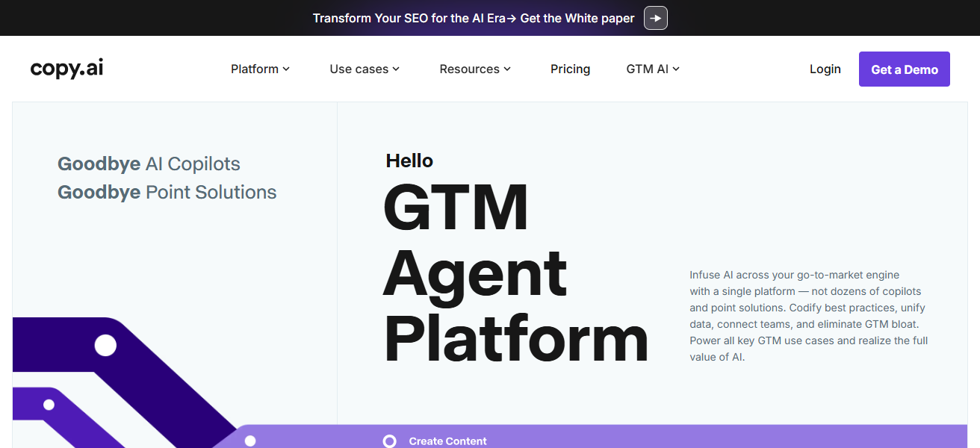Expand the Use cases dropdown menu
The width and height of the screenshot is (980, 448).
coord(365,69)
